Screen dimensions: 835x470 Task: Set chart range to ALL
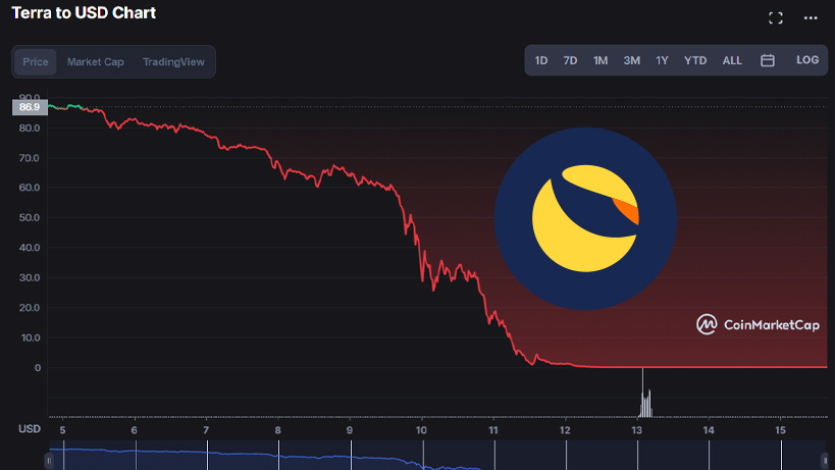[x=732, y=60]
